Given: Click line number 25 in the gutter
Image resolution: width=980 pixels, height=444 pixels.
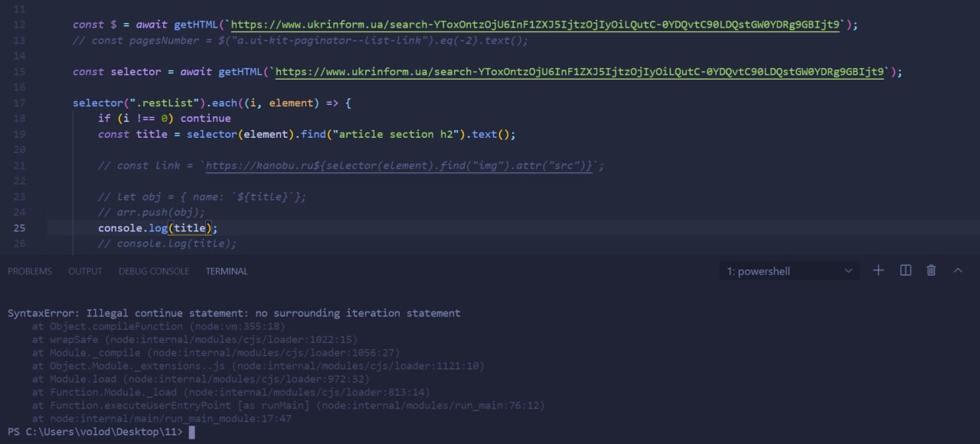Looking at the screenshot, I should pos(19,228).
